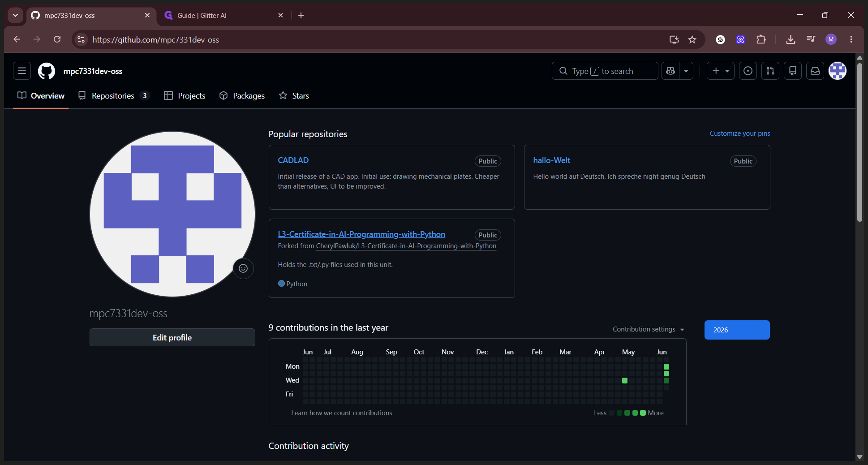Open the Issues icon in header
This screenshot has width=868, height=465.
(x=748, y=71)
